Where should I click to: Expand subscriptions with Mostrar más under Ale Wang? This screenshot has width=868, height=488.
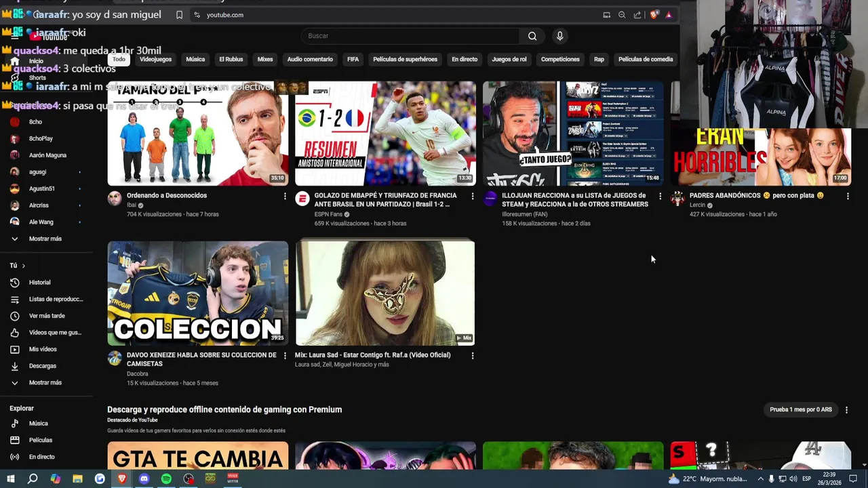[46, 239]
